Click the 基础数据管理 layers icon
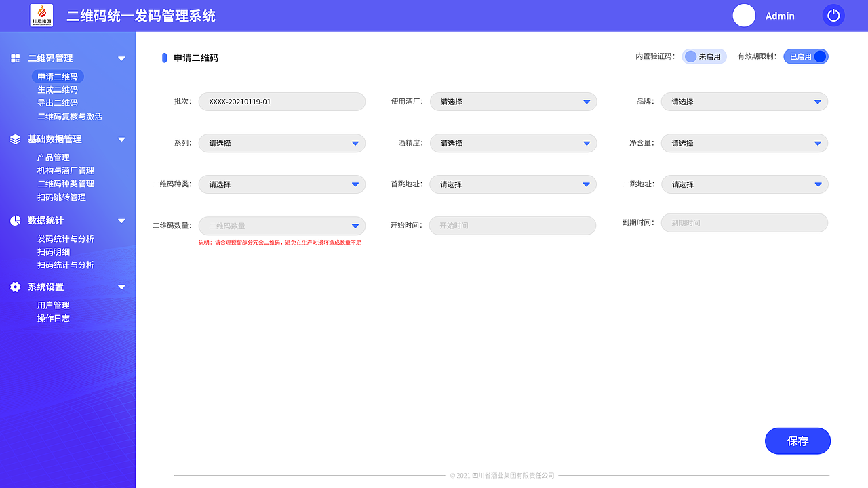Screen dimensions: 868x488 coord(14,139)
